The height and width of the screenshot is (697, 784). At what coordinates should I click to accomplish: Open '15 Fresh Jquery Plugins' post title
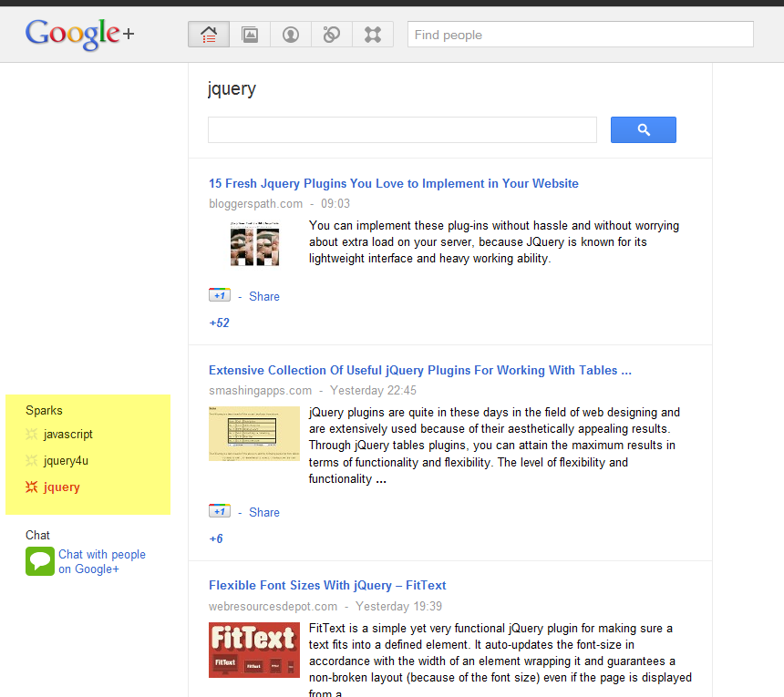pyautogui.click(x=394, y=183)
